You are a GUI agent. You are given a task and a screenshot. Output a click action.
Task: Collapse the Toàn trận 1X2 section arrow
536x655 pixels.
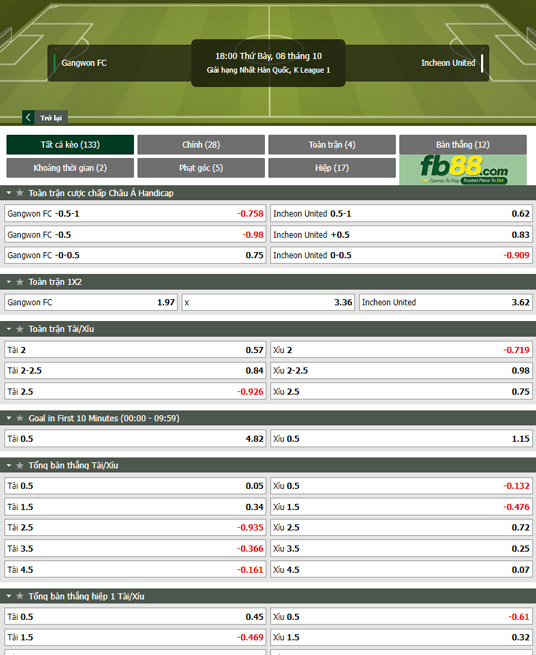[x=9, y=282]
